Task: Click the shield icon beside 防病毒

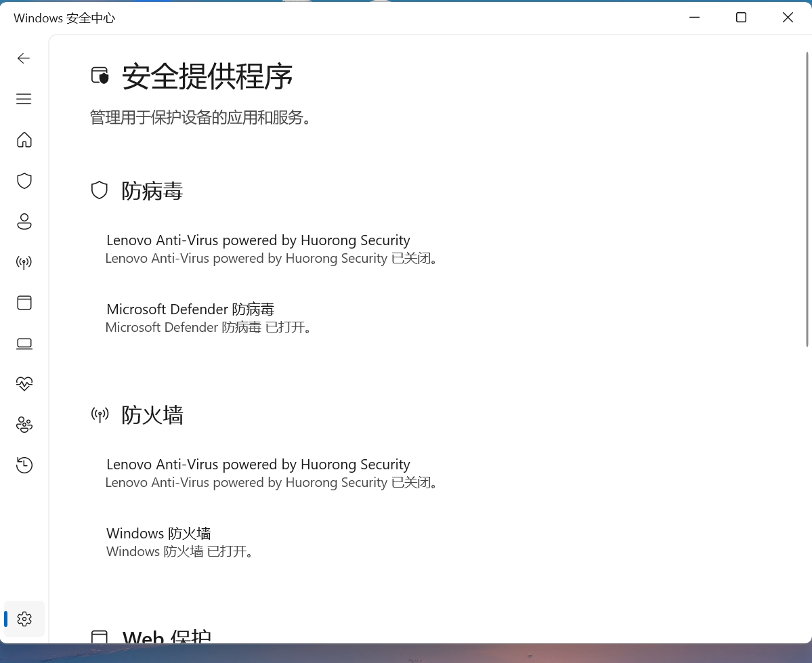Action: [x=100, y=190]
